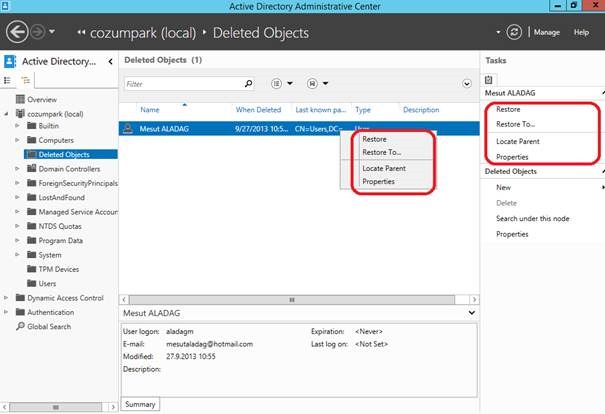Click the Authentication folder icon
This screenshot has width=605, height=414.
coord(20,312)
